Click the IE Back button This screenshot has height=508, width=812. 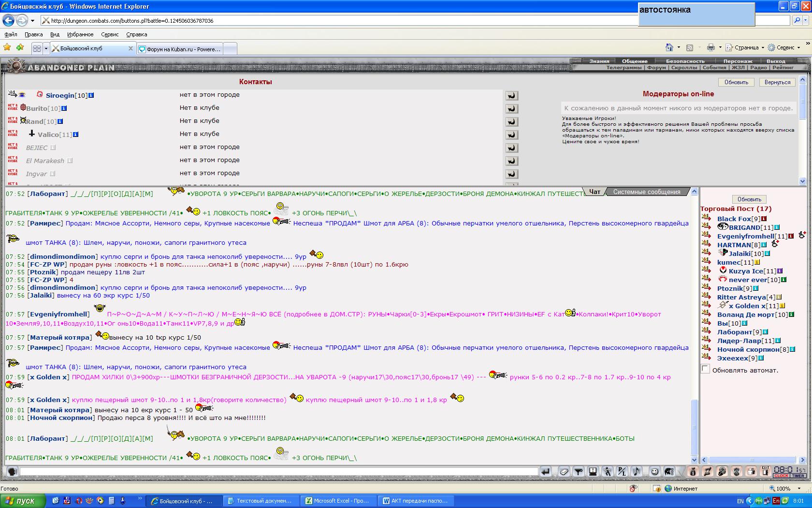(8, 20)
